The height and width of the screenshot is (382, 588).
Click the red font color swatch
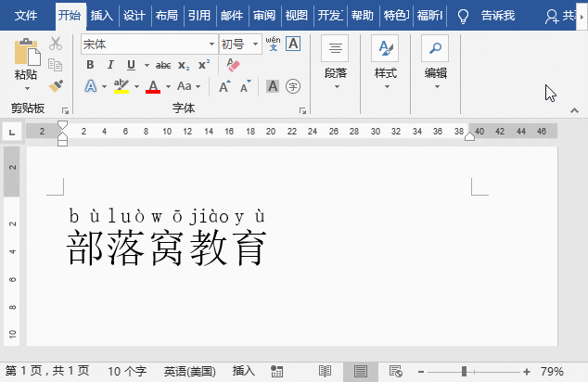click(153, 86)
